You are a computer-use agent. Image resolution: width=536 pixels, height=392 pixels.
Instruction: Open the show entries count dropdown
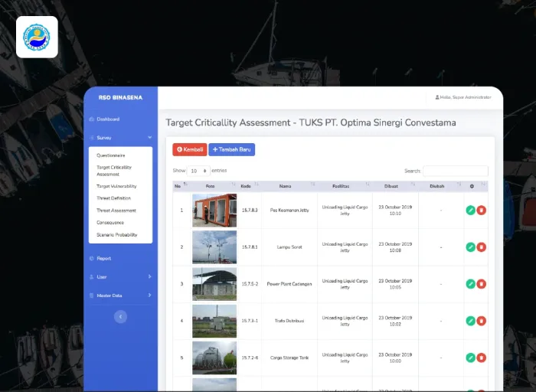coord(198,171)
